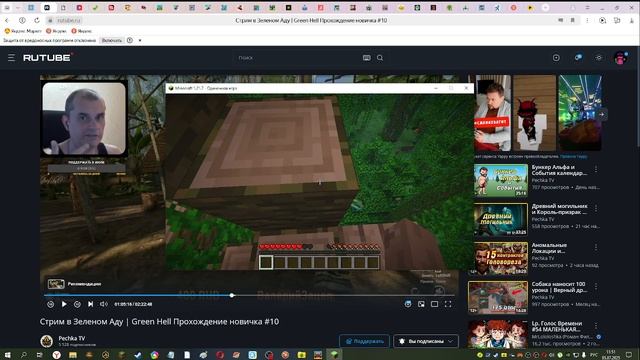Click the RUTUBE logo
The width and height of the screenshot is (640, 360).
(x=47, y=58)
